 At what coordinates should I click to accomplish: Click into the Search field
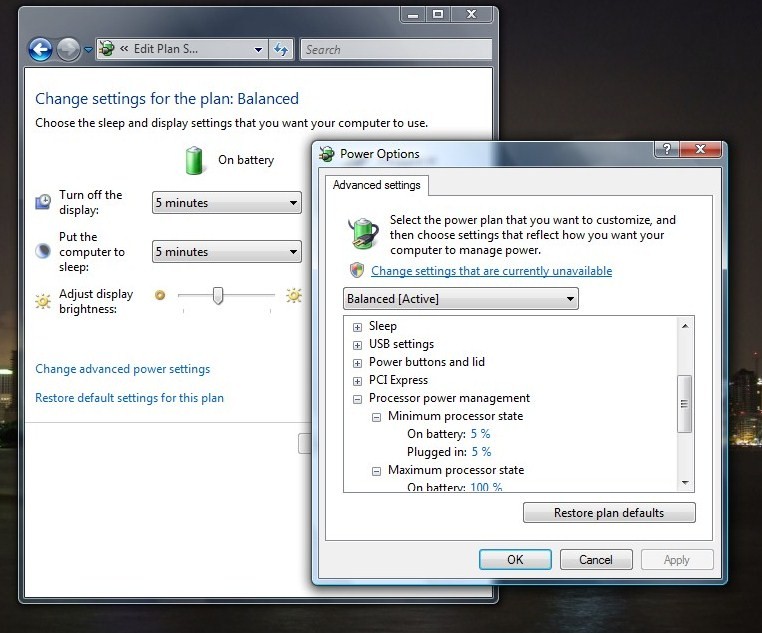pyautogui.click(x=396, y=50)
